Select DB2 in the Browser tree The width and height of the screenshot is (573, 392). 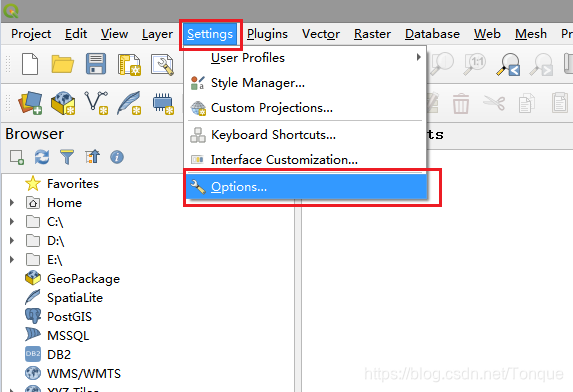59,355
